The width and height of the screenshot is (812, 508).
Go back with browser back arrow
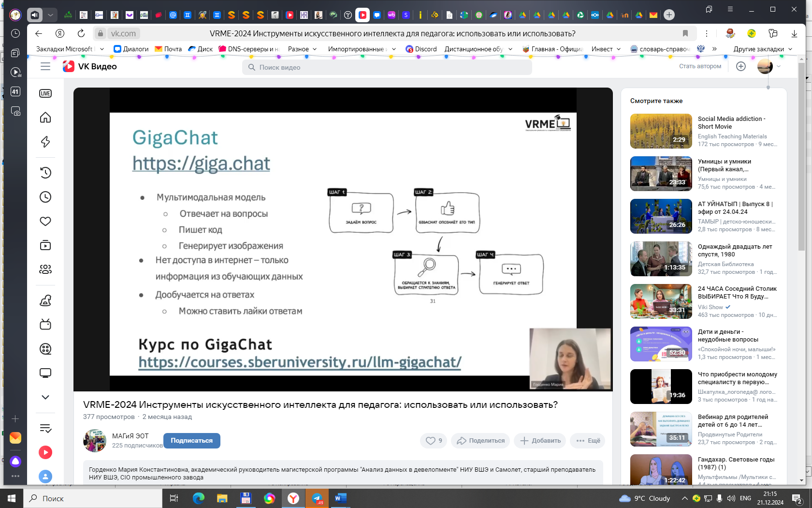[39, 33]
